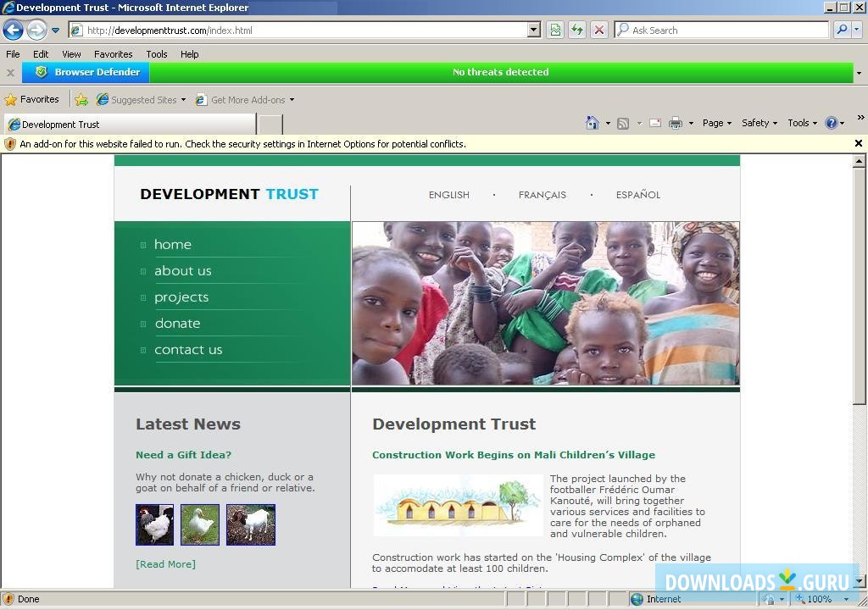Refresh the page with the Refresh icon
The image size is (868, 610).
click(x=577, y=30)
